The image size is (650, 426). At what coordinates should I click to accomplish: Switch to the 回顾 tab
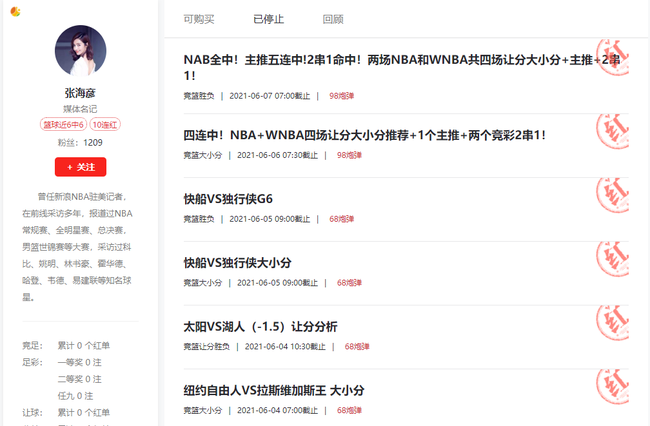click(333, 19)
